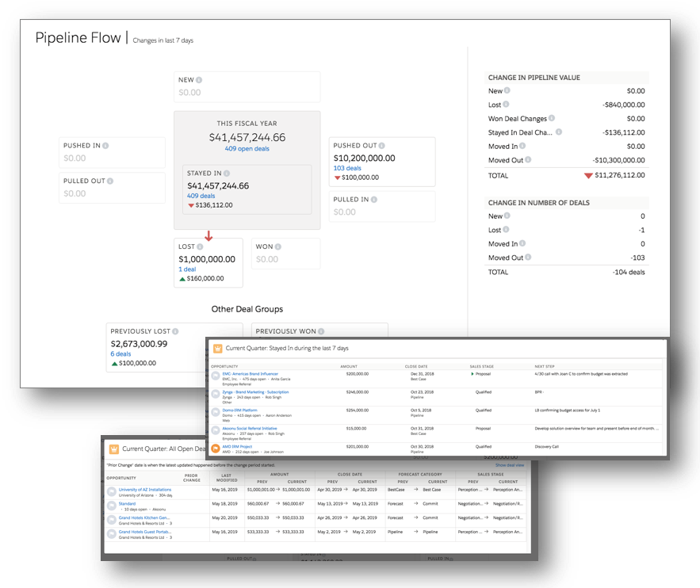
Task: Click the LAST MODIFIED column header
Action: point(227,478)
